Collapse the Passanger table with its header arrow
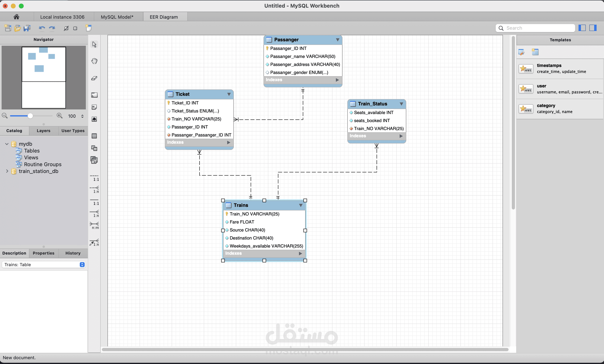Image resolution: width=604 pixels, height=364 pixels. coord(337,40)
